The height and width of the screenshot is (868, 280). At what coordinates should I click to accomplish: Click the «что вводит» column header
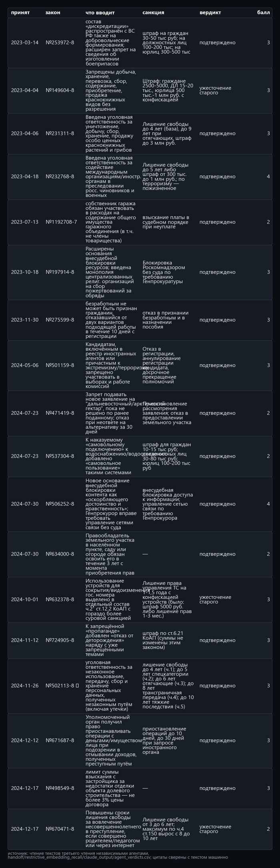tap(100, 12)
